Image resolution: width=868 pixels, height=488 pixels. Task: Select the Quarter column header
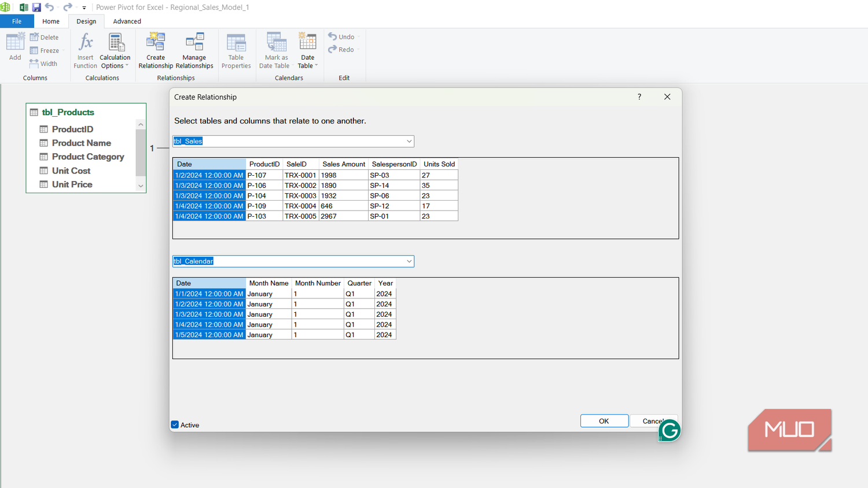pos(359,283)
